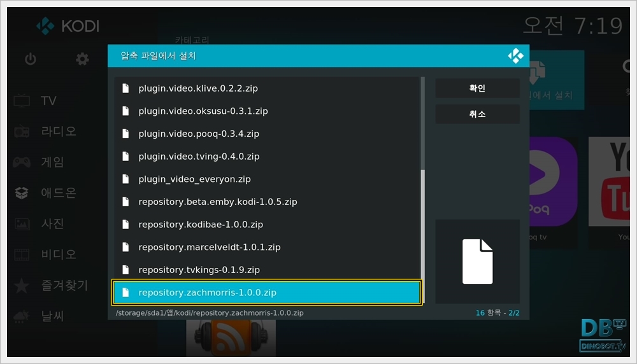This screenshot has height=364, width=637.
Task: Select repository.marcelveldt-1.0.1.zip file name
Action: [210, 248]
